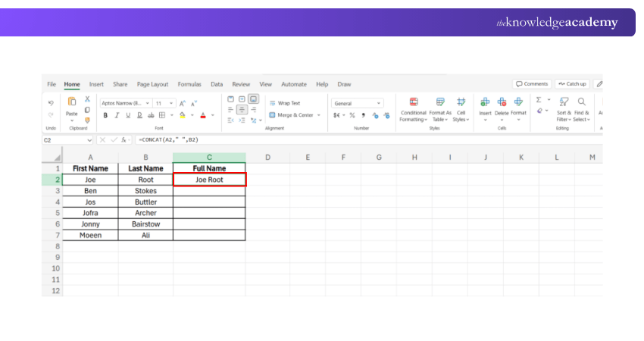
Task: Click the Format cells icon
Action: (518, 102)
